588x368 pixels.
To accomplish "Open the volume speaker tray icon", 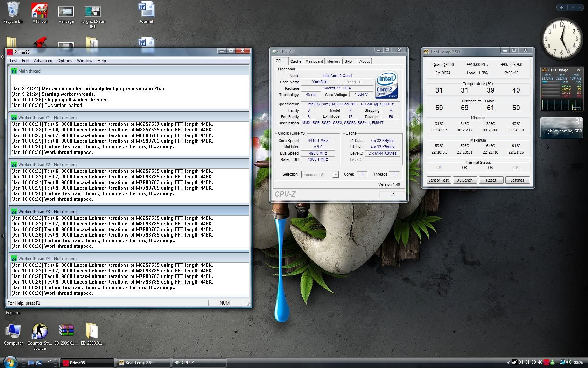I will pyautogui.click(x=568, y=362).
